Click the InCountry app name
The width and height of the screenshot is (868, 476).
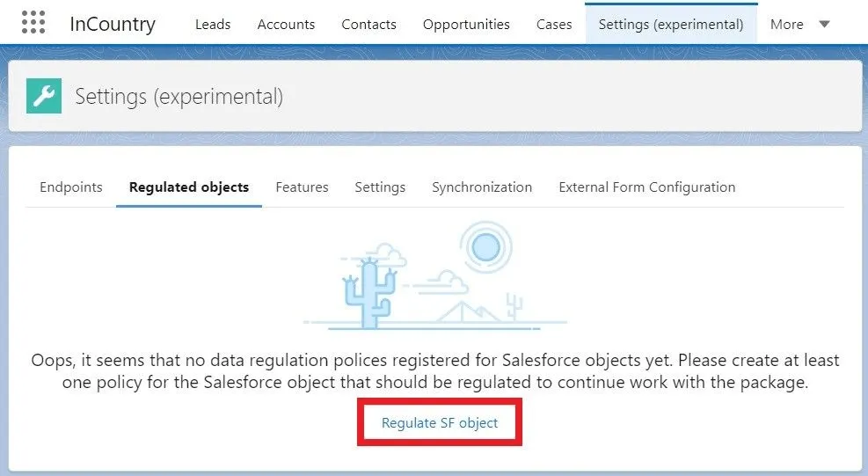tap(113, 25)
